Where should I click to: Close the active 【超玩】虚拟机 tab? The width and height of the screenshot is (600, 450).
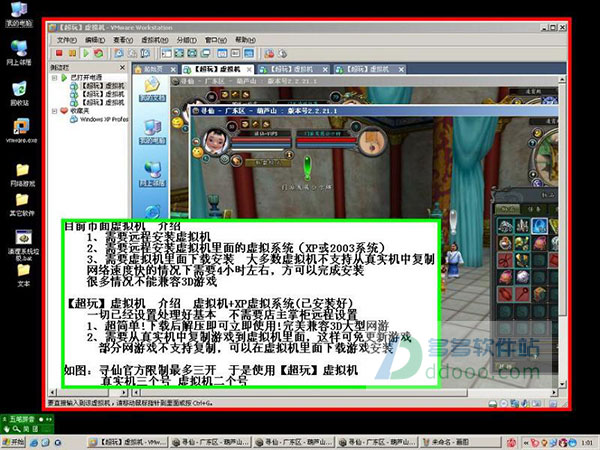tap(249, 69)
